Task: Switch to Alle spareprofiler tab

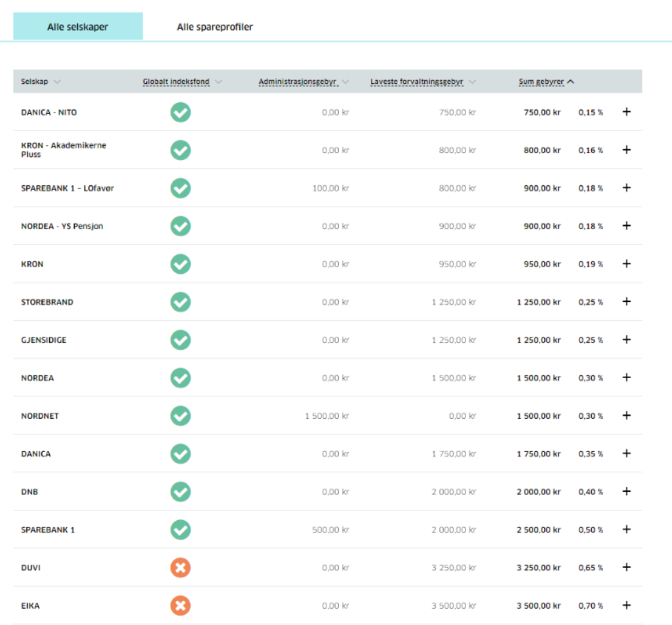Action: click(215, 27)
